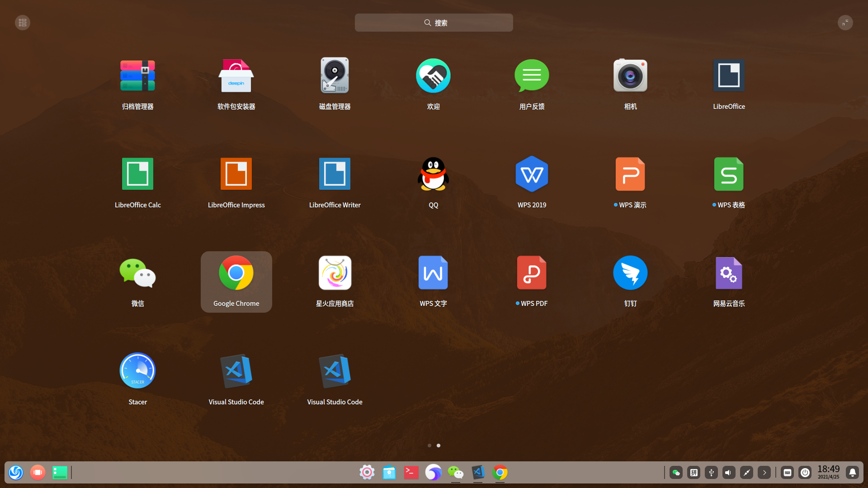Toggle category list view at top-left
The height and width of the screenshot is (488, 868).
[x=23, y=23]
